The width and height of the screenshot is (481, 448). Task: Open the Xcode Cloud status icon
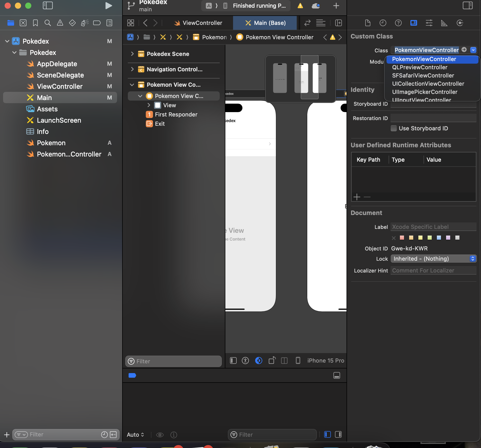pyautogui.click(x=316, y=6)
